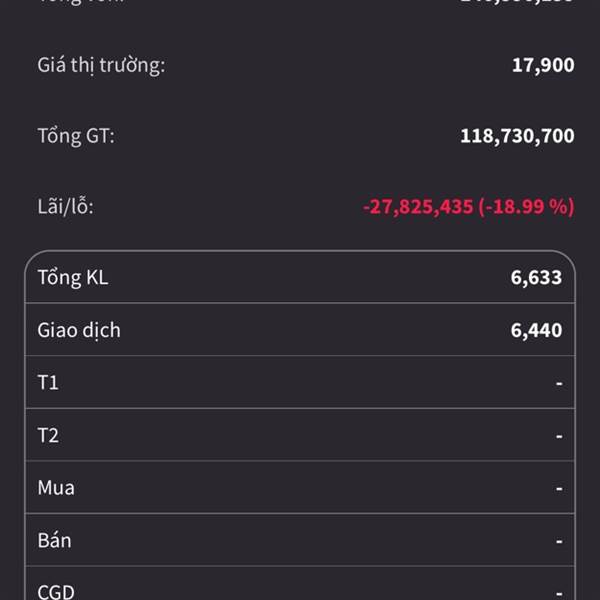Viewport: 600px width, 600px height.
Task: Click the dash value in Mua row
Action: [559, 488]
